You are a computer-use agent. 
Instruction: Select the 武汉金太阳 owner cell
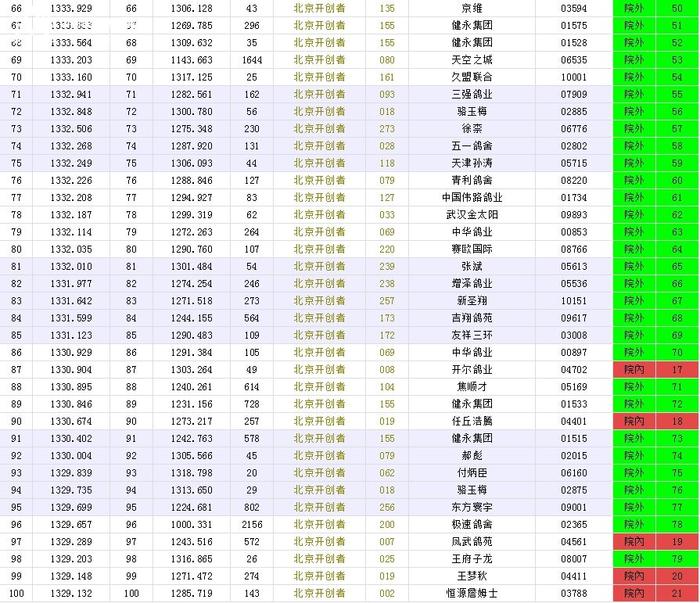pyautogui.click(x=472, y=215)
